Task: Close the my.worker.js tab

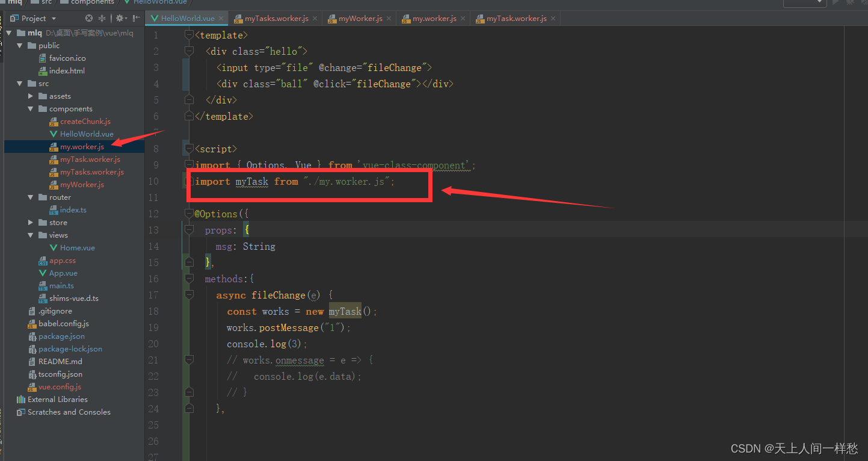Action: pos(463,19)
